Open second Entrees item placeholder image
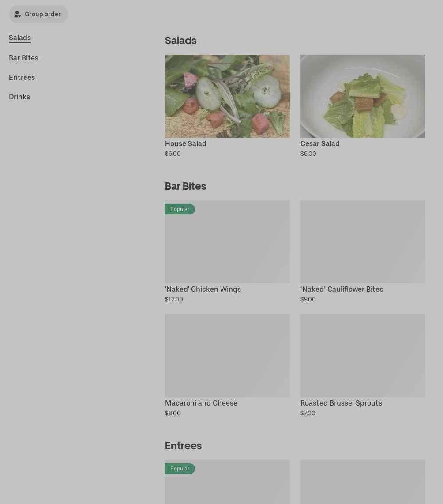Image resolution: width=443 pixels, height=504 pixels. click(x=363, y=482)
